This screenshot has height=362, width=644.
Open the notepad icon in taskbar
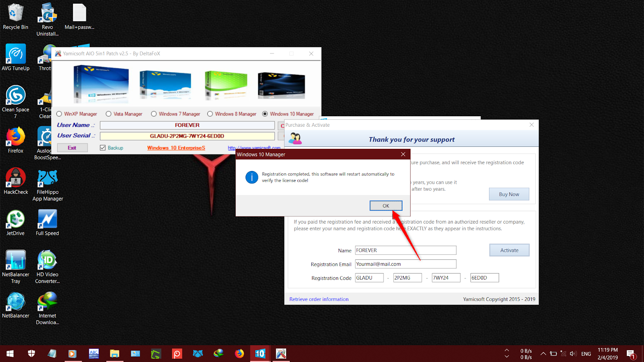52,354
